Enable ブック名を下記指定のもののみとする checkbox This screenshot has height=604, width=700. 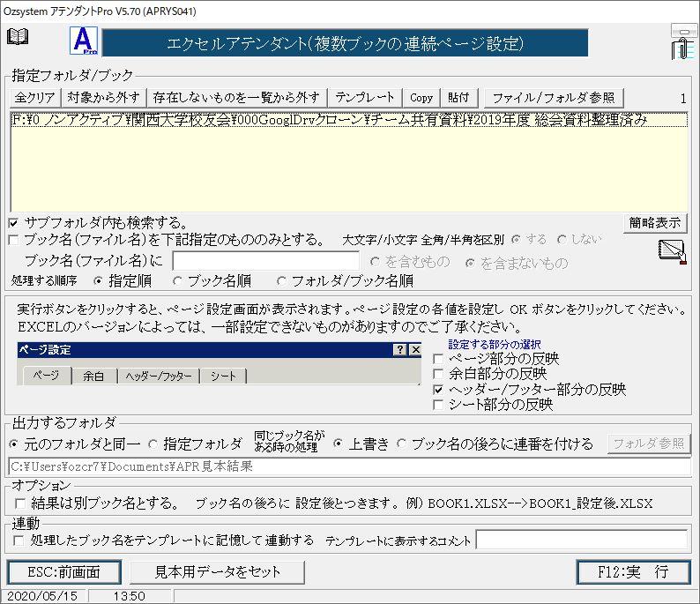click(13, 240)
